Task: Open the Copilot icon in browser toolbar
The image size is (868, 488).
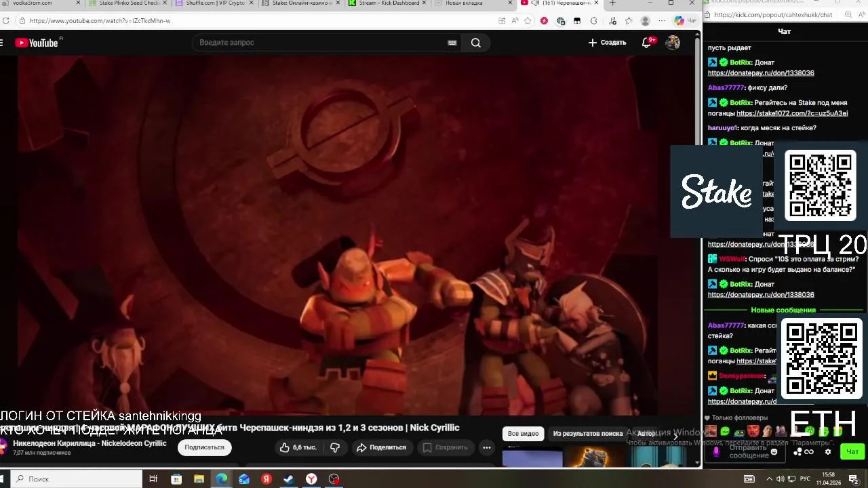Action: coord(679,21)
